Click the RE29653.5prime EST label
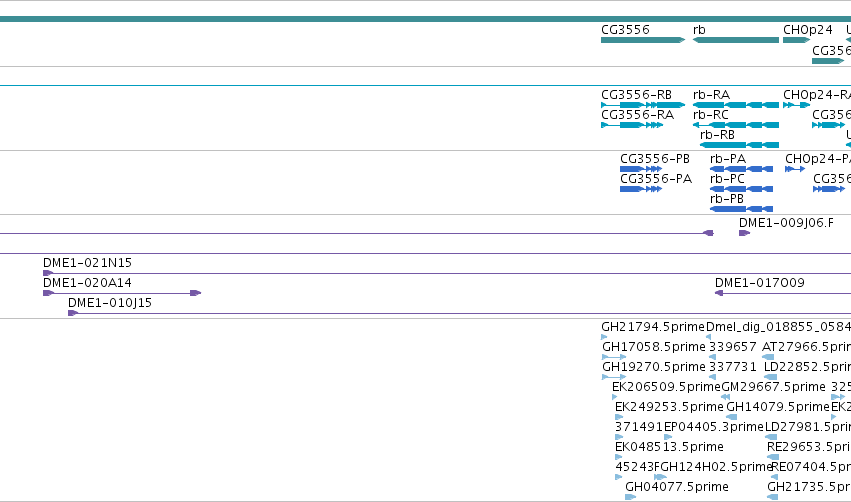Screen dimensions: 851x502 (809, 447)
